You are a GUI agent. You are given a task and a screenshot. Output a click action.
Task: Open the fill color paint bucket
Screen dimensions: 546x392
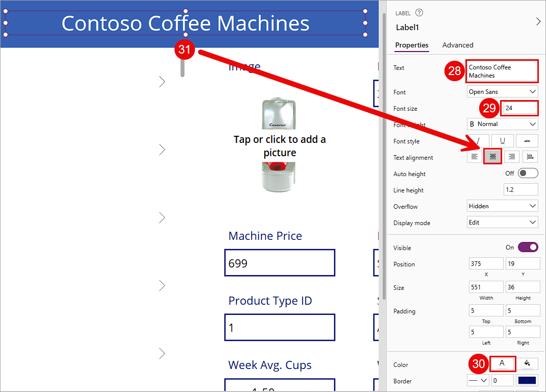click(x=527, y=364)
